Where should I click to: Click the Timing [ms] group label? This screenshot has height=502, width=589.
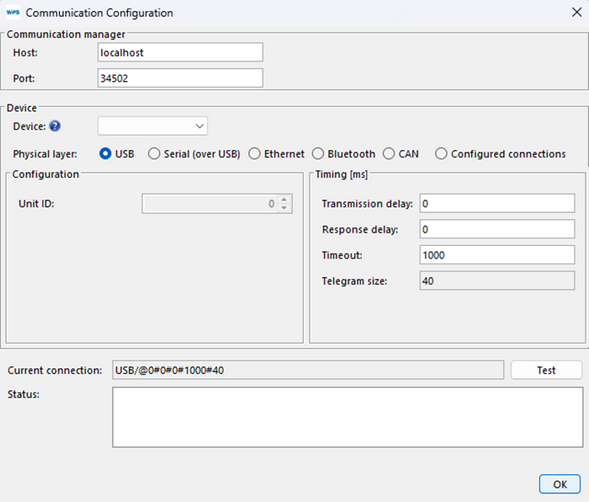pyautogui.click(x=341, y=174)
